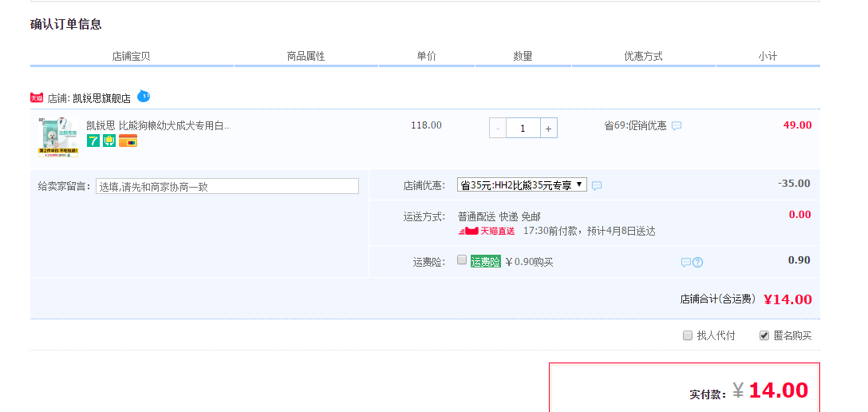Image resolution: width=868 pixels, height=412 pixels.
Task: Tick the 找人代付 checkbox
Action: coord(688,335)
